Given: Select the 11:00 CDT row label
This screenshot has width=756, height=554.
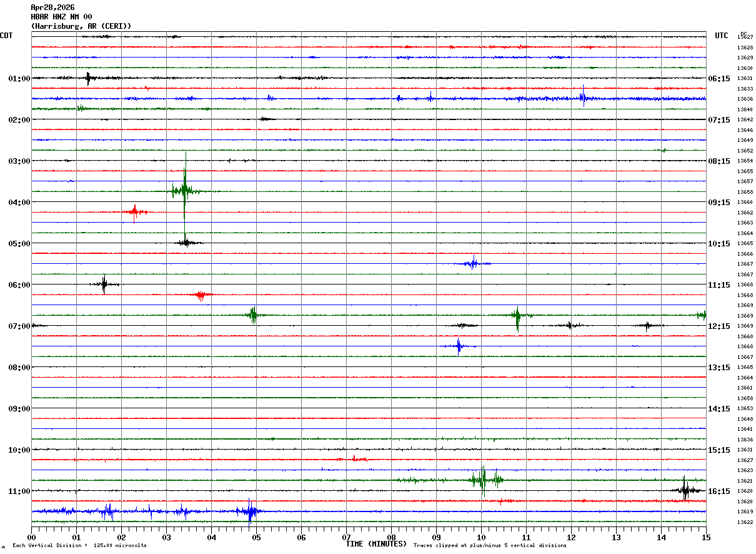Looking at the screenshot, I should point(19,491).
